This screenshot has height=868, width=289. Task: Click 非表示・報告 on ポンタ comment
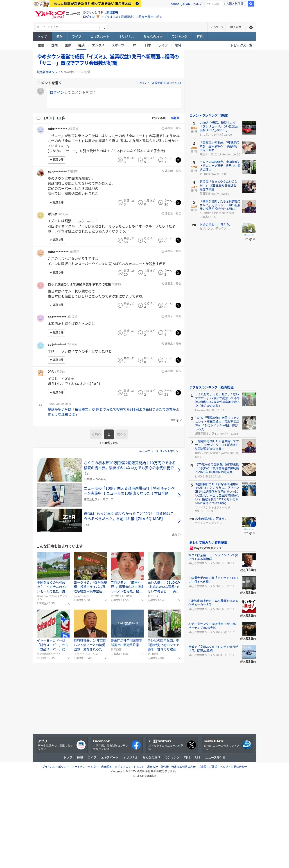point(171,214)
